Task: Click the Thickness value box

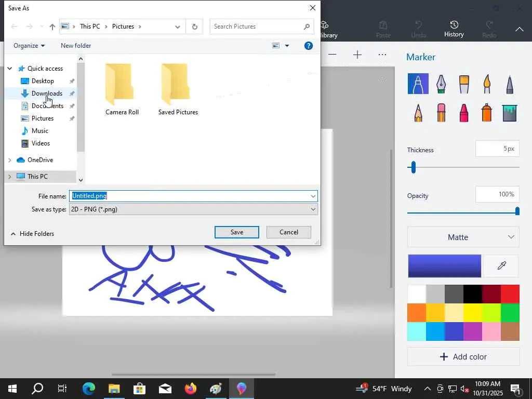Action: [x=497, y=149]
